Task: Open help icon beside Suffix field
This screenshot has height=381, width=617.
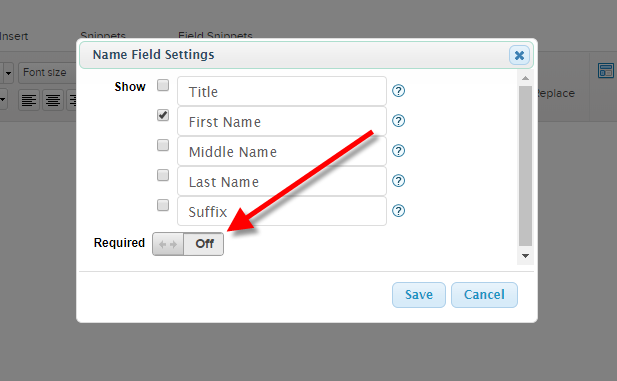Action: [x=398, y=211]
